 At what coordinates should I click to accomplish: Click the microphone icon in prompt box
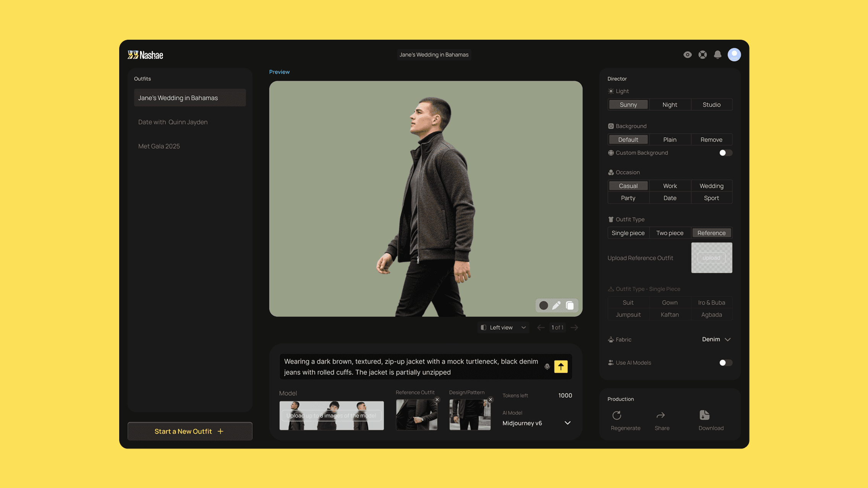pyautogui.click(x=547, y=367)
